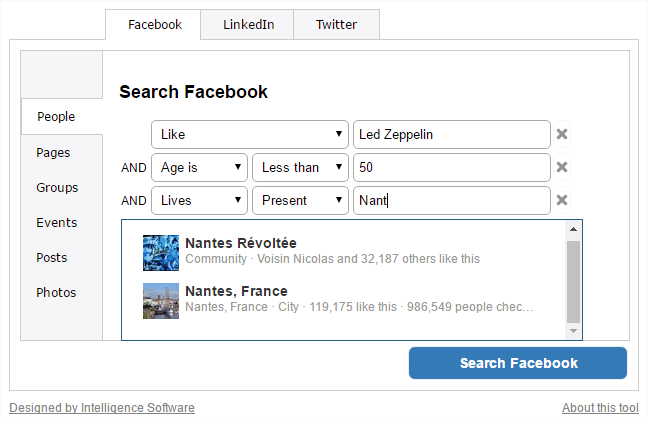648x424 pixels.
Task: Click the Nantes Révoltée thumbnail image
Action: (161, 253)
